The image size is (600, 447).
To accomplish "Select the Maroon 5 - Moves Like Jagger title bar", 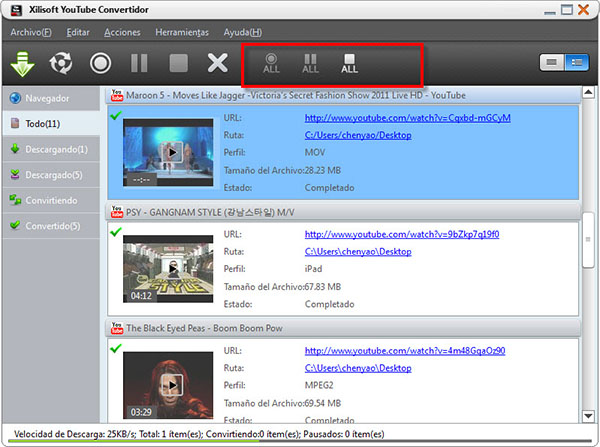I will 343,95.
